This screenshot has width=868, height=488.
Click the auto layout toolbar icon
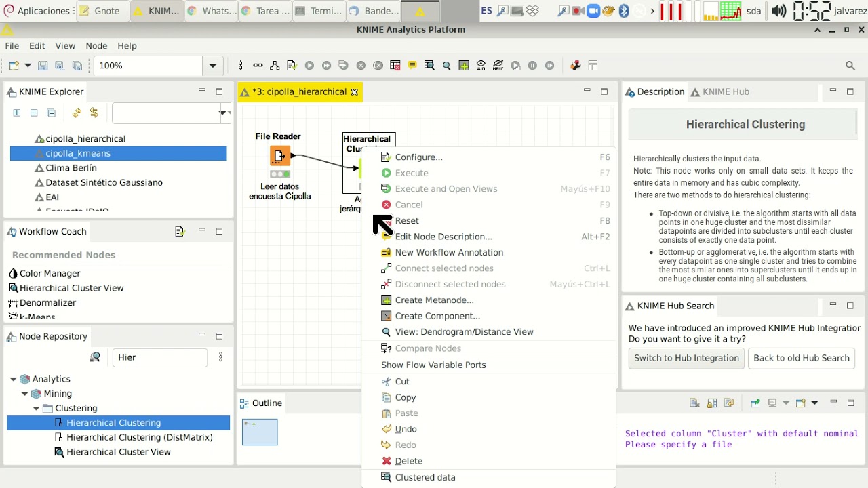(x=275, y=66)
